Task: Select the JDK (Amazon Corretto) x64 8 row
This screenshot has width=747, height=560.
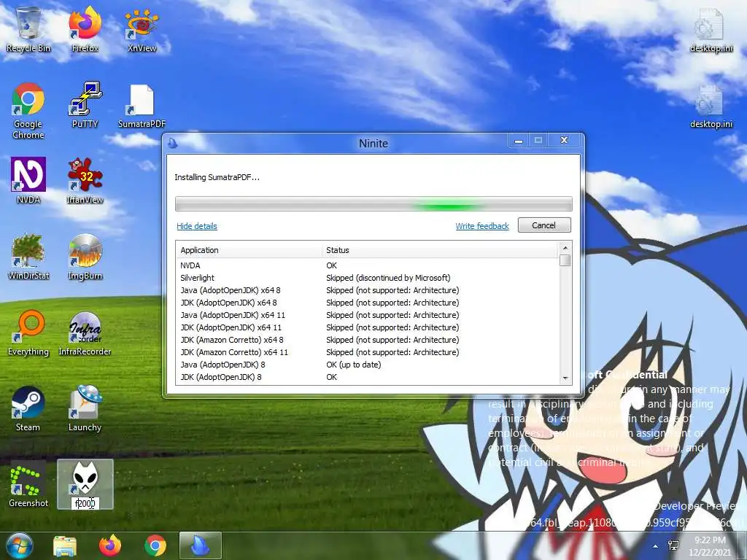Action: [367, 340]
